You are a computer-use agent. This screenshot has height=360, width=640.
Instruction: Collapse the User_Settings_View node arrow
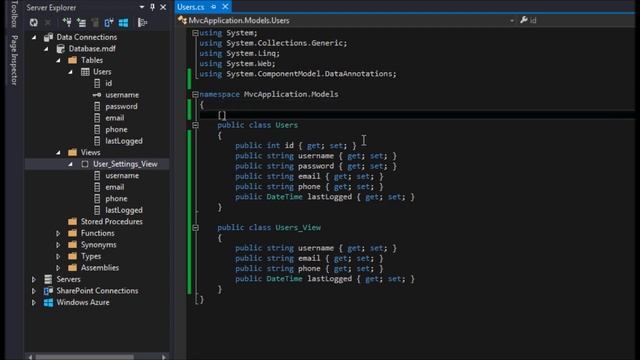(x=71, y=164)
